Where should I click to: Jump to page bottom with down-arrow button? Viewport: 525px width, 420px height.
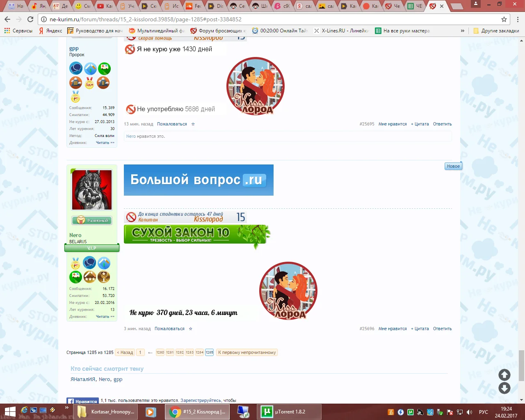point(504,388)
